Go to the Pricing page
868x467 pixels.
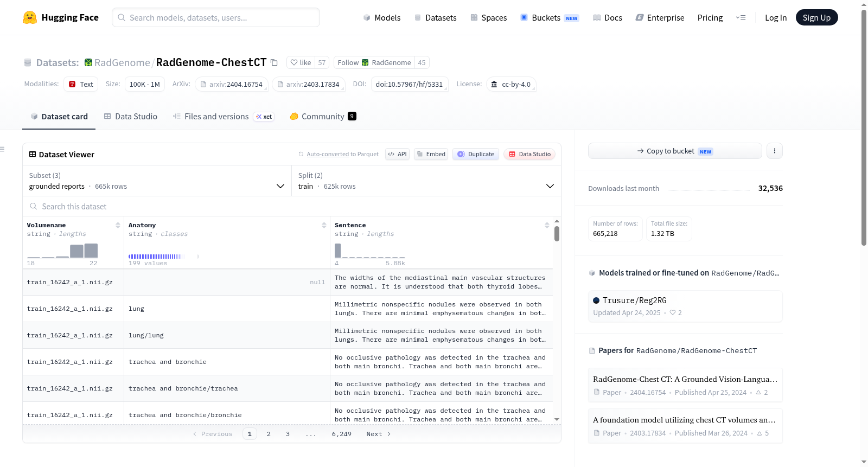click(x=710, y=17)
